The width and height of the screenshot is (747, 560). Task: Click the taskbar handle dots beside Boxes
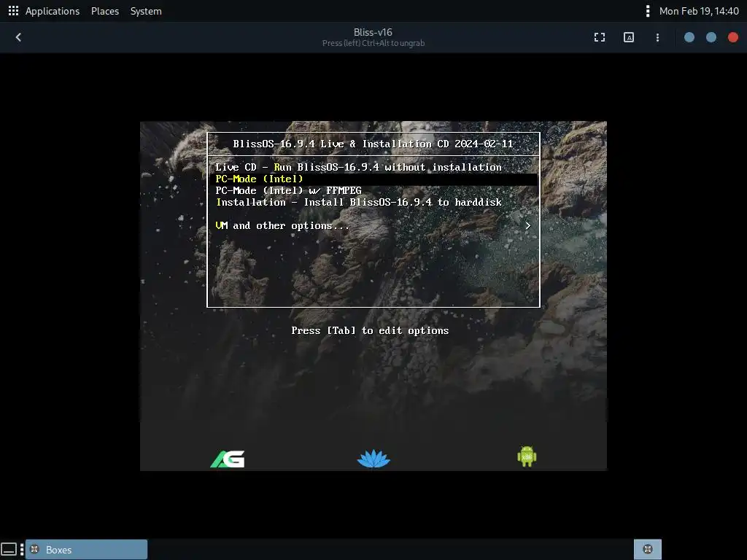(x=22, y=550)
